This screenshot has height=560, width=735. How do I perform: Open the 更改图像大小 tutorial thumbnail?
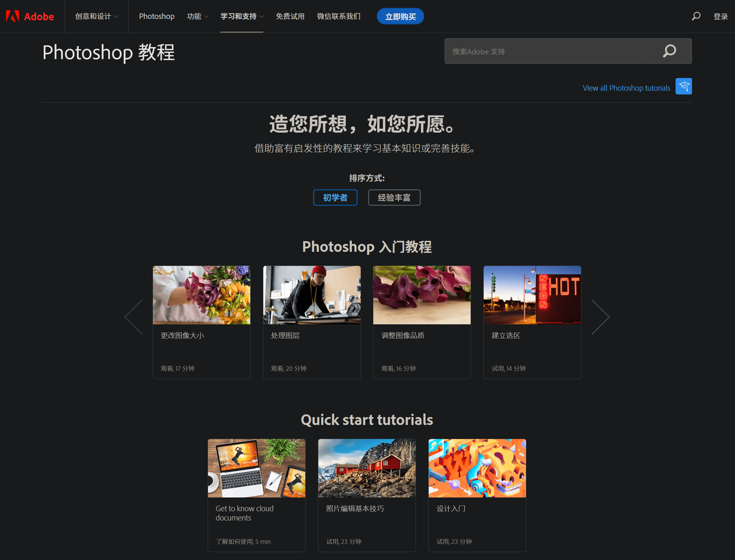(x=201, y=295)
